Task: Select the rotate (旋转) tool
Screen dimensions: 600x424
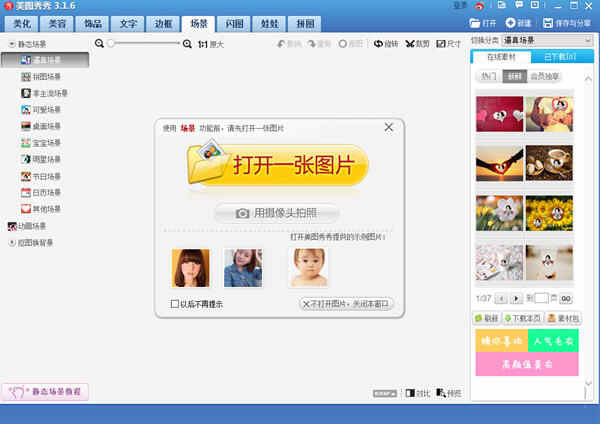Action: point(379,44)
